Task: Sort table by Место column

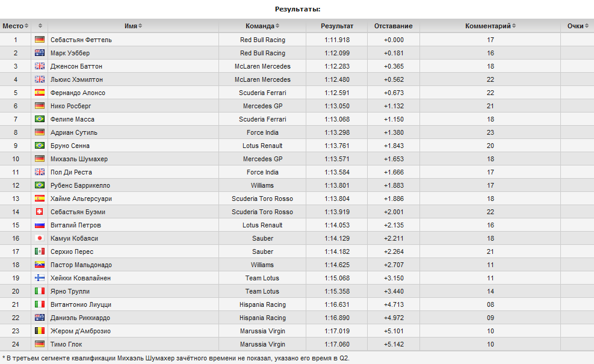Action: (x=15, y=26)
